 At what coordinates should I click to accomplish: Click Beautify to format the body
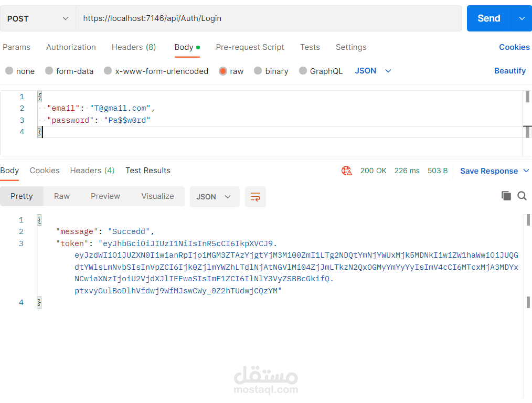(509, 71)
